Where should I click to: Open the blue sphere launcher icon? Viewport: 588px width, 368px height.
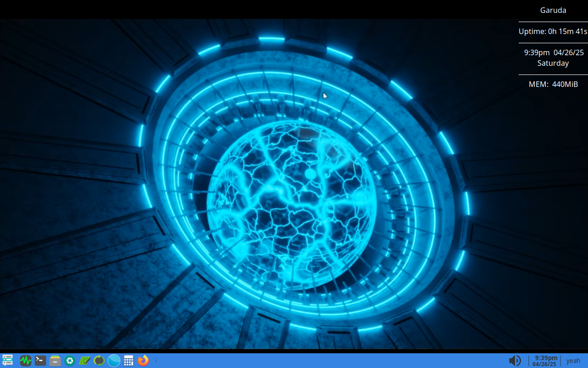coord(114,361)
